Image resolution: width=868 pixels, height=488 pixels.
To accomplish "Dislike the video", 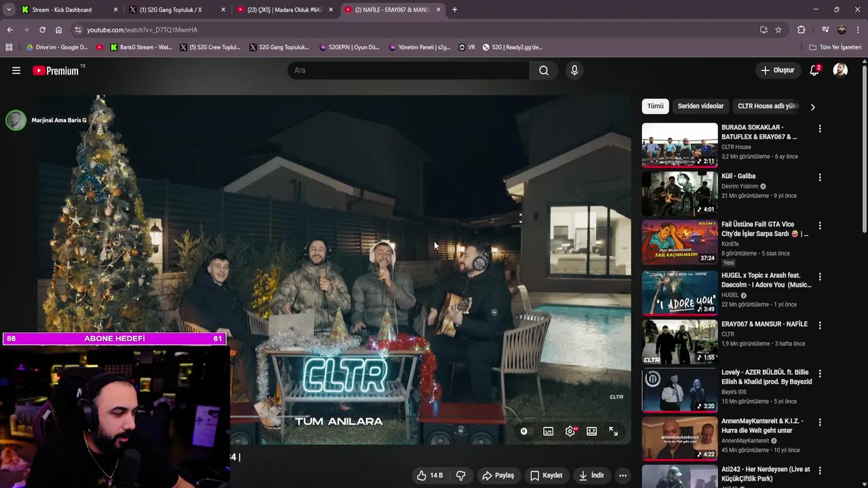I will click(461, 475).
